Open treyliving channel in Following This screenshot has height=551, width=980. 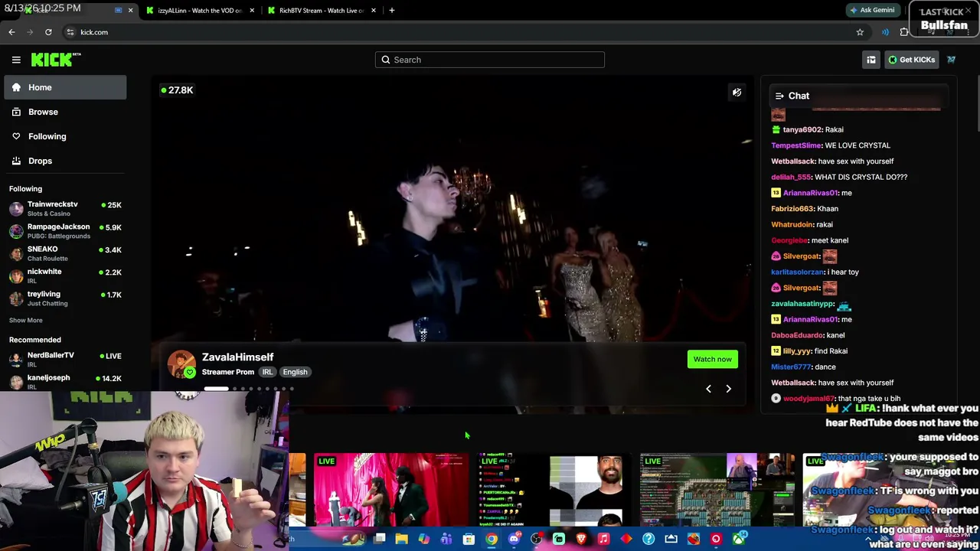point(65,298)
